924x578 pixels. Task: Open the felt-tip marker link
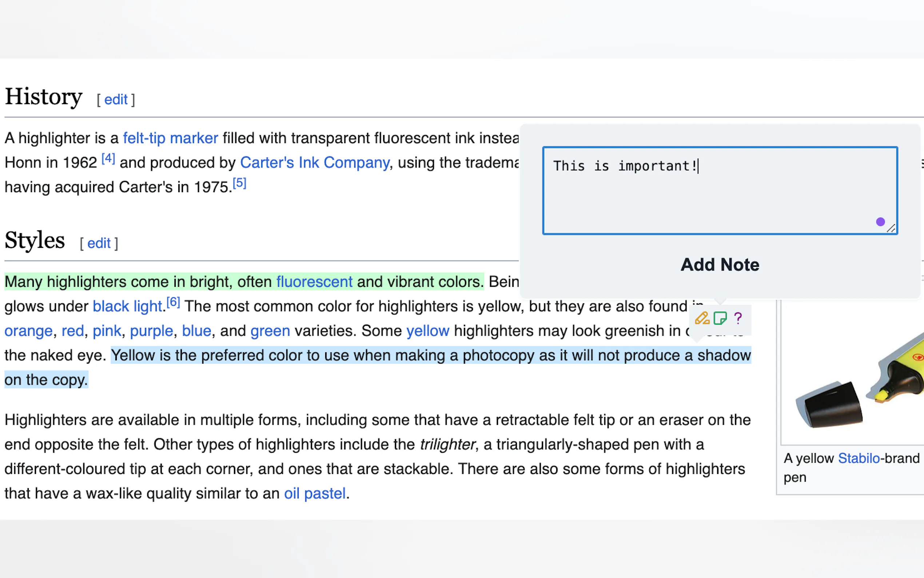tap(170, 138)
